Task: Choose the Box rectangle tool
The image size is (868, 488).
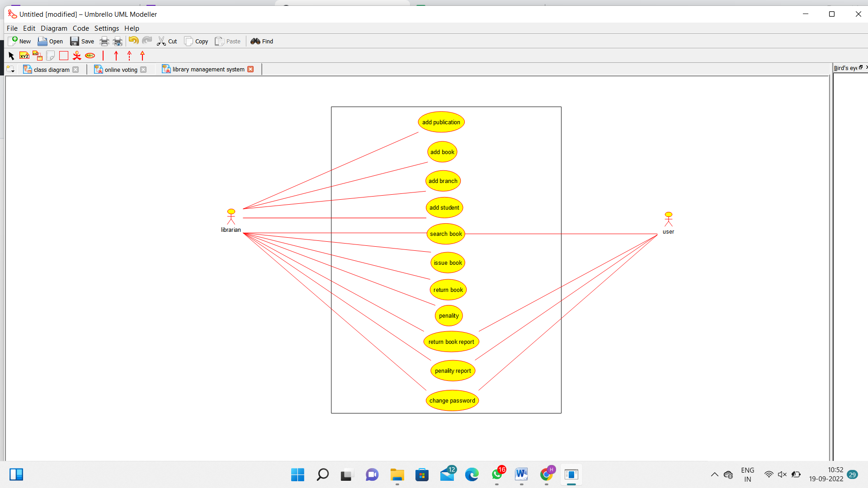Action: 64,56
